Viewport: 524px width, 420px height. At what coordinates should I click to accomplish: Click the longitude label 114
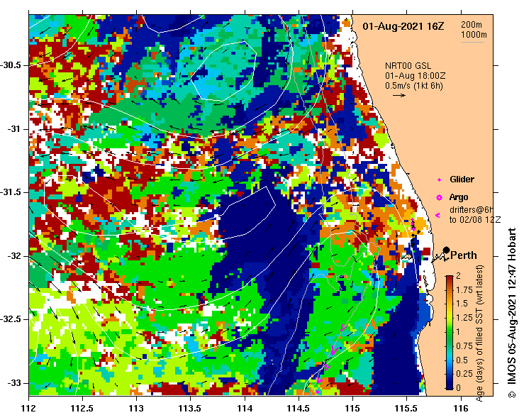(245, 409)
